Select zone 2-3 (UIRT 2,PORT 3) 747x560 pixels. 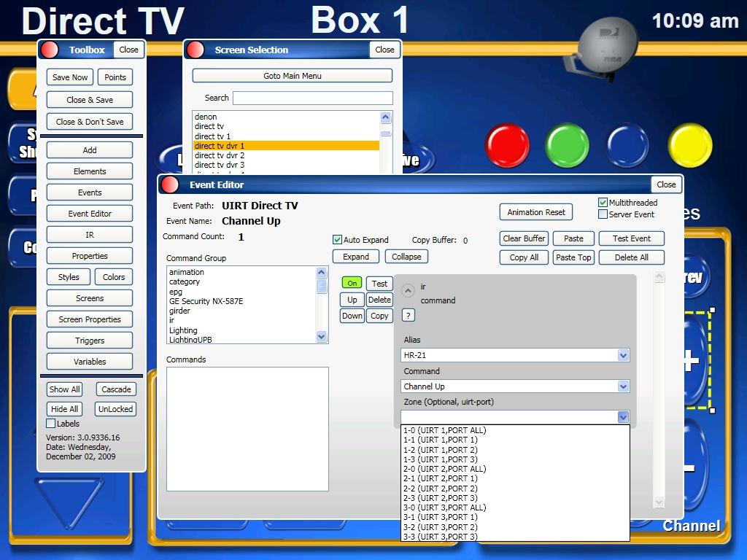click(515, 498)
